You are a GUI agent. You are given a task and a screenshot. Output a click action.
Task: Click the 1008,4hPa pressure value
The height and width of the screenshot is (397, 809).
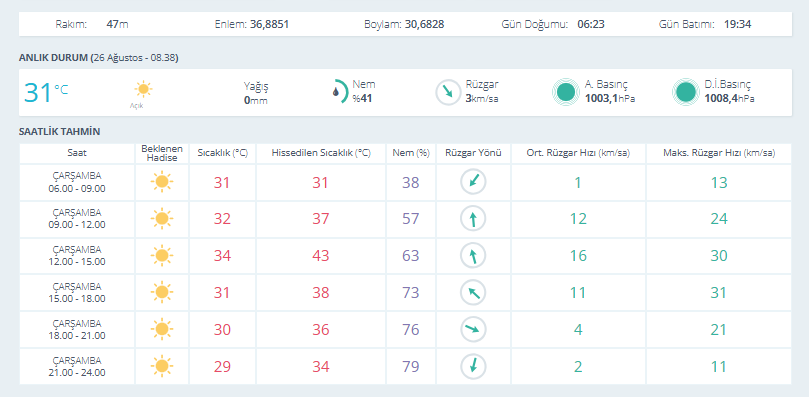tap(729, 98)
